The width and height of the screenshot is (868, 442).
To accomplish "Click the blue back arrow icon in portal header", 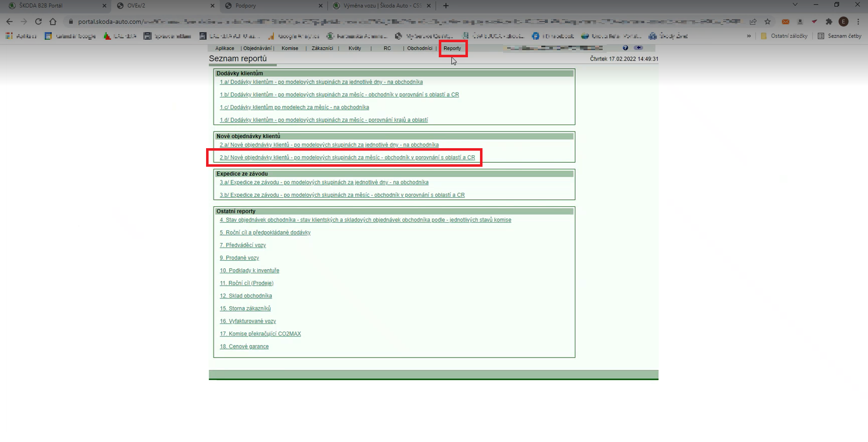I will click(x=638, y=48).
